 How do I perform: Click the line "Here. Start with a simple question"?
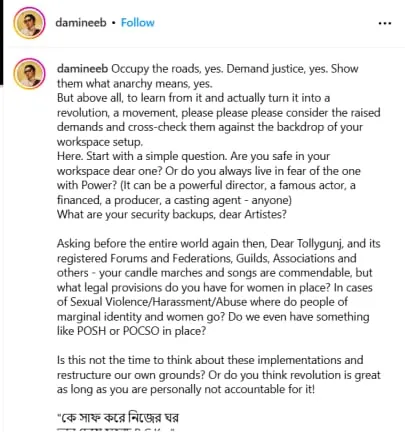pos(193,156)
